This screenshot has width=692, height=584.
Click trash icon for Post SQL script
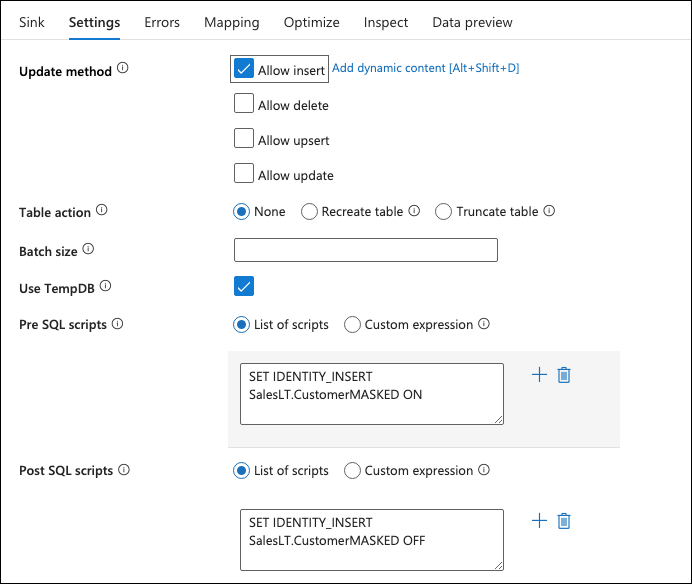[x=564, y=521]
